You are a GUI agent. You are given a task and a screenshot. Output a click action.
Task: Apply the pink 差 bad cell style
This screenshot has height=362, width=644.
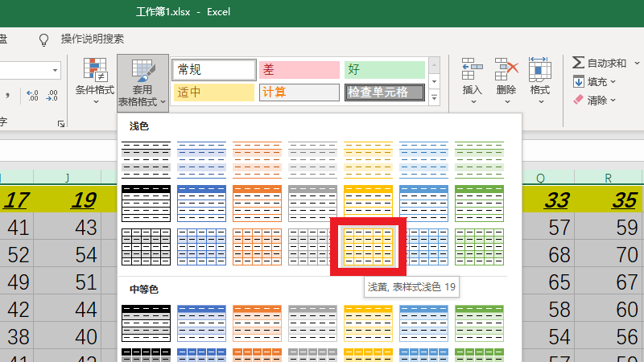pos(299,70)
